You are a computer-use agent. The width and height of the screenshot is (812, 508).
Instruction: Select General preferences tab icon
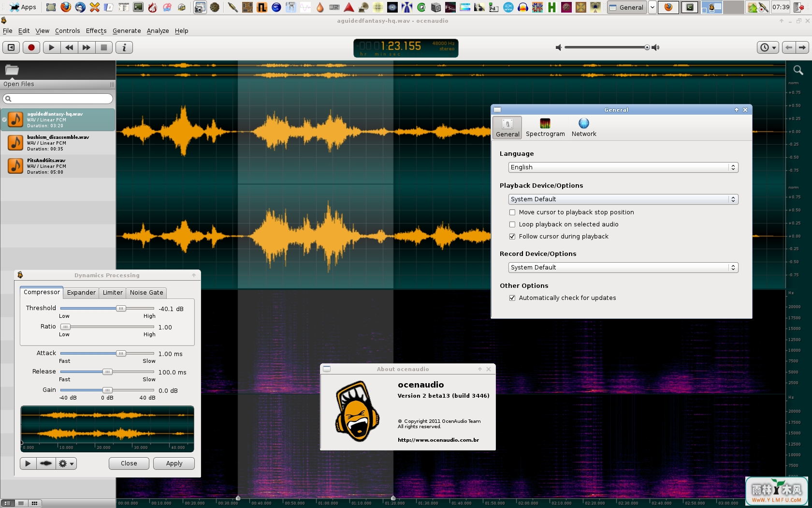pyautogui.click(x=507, y=128)
